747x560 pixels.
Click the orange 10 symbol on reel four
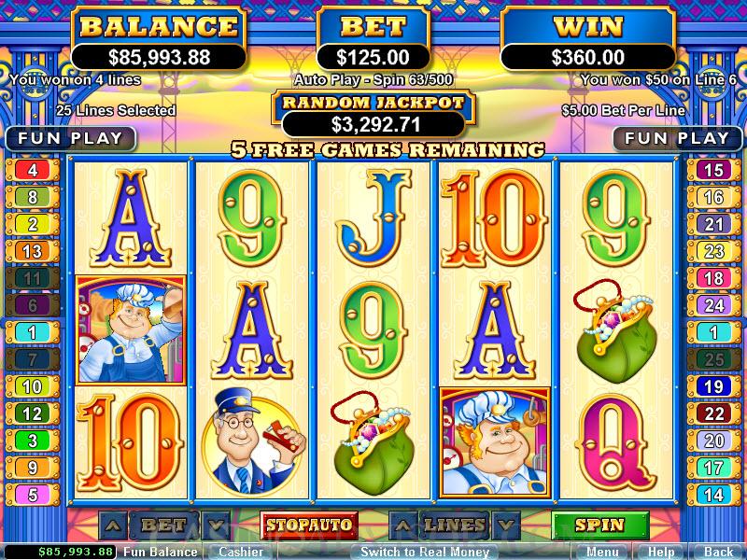click(x=495, y=217)
